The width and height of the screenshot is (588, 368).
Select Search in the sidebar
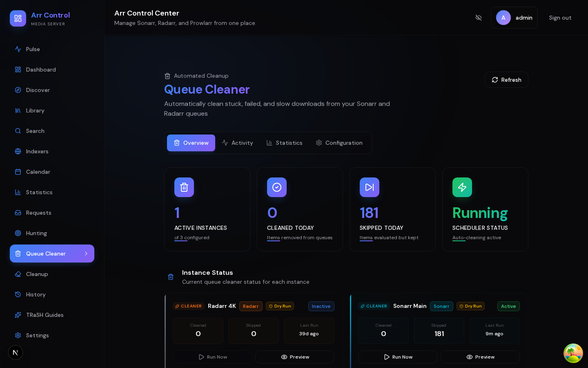click(52, 131)
